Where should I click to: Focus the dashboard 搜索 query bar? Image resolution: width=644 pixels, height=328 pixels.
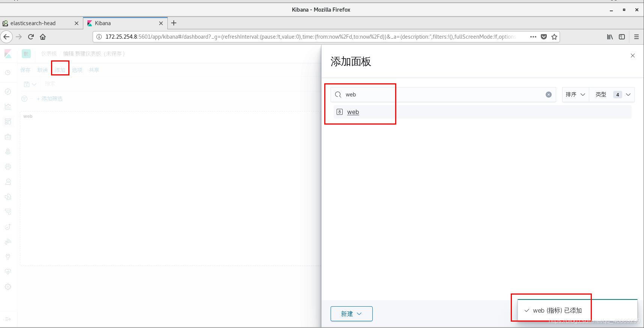click(180, 84)
